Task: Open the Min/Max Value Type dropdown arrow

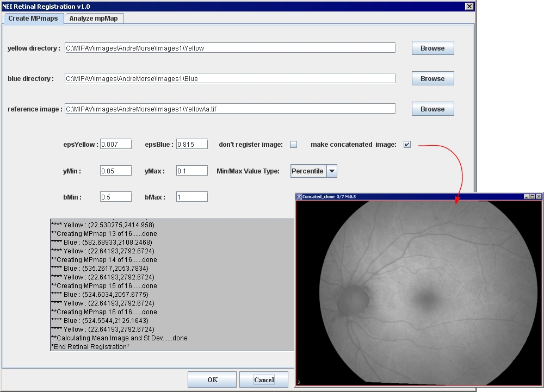Action: click(332, 171)
